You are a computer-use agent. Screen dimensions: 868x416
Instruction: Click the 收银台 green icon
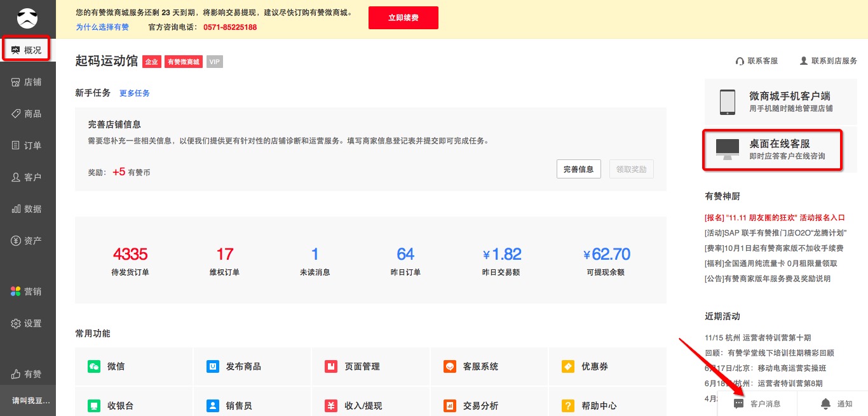[x=94, y=405]
